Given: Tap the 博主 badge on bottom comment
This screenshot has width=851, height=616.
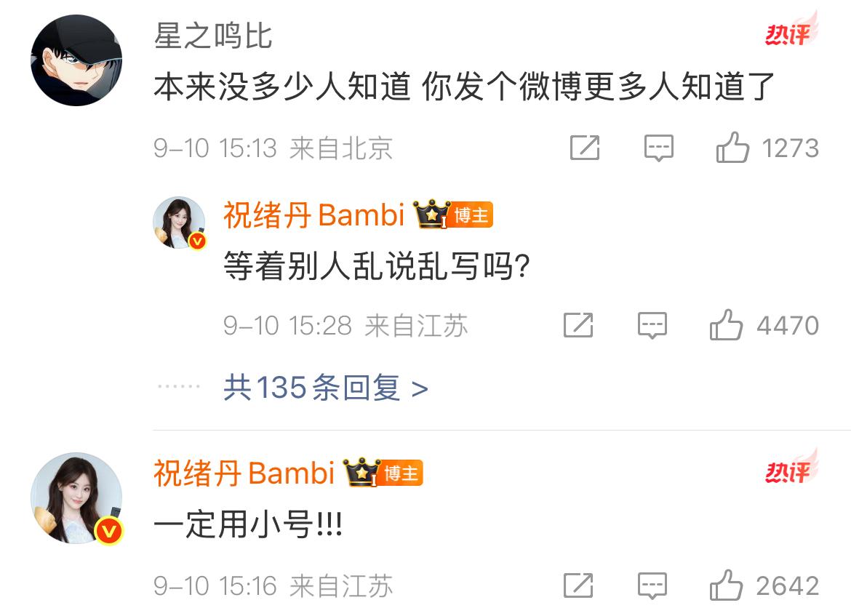Looking at the screenshot, I should click(401, 473).
